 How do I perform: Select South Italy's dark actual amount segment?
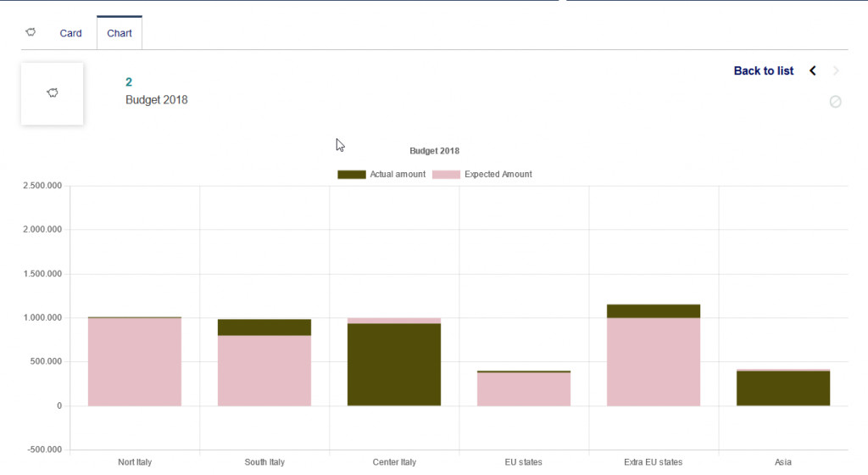tap(264, 327)
